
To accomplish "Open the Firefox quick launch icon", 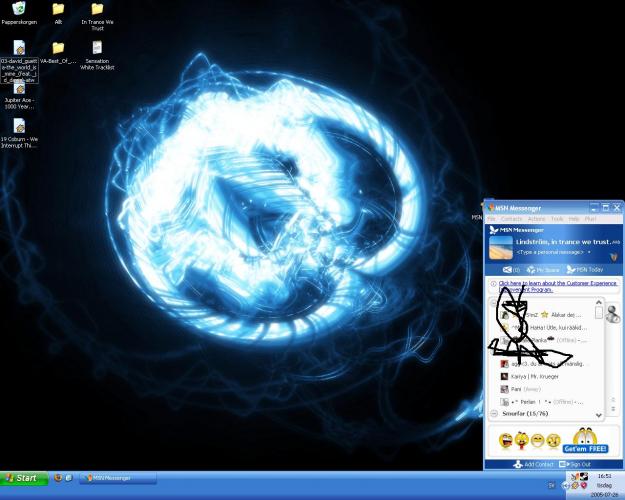I will 58,478.
